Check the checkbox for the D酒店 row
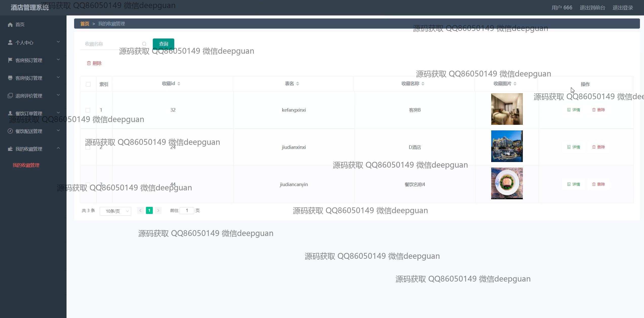This screenshot has height=318, width=644. (88, 147)
